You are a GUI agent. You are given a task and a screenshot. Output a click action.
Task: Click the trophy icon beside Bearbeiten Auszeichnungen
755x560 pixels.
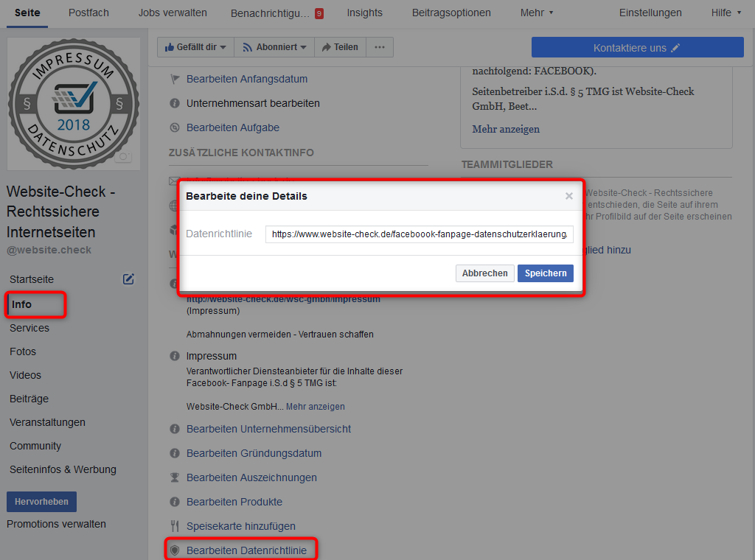click(175, 477)
